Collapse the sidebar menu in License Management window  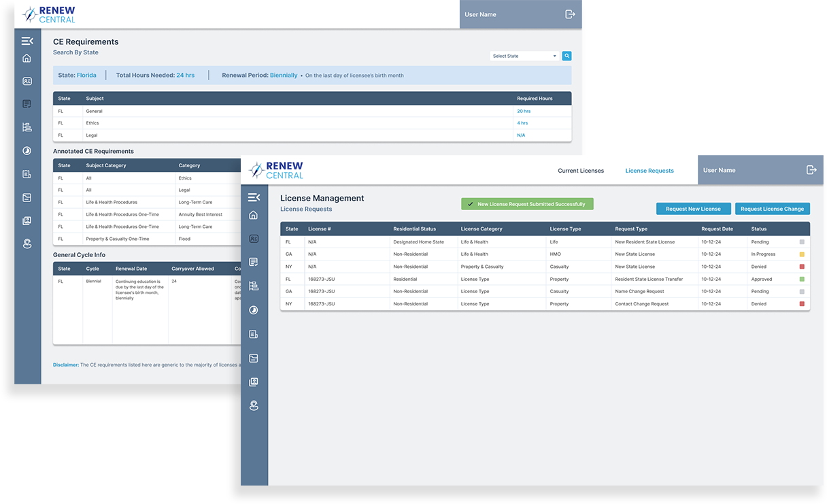(x=254, y=197)
